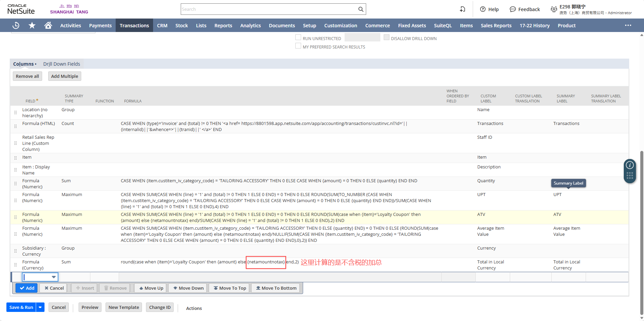This screenshot has width=644, height=321.
Task: Click Save & Run
Action: [21, 307]
